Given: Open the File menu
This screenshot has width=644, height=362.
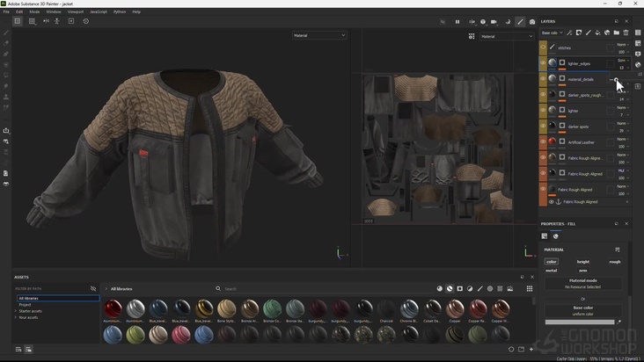Looking at the screenshot, I should pos(6,12).
